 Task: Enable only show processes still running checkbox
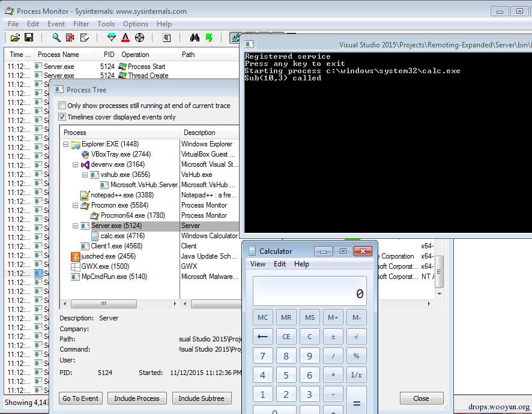point(62,106)
